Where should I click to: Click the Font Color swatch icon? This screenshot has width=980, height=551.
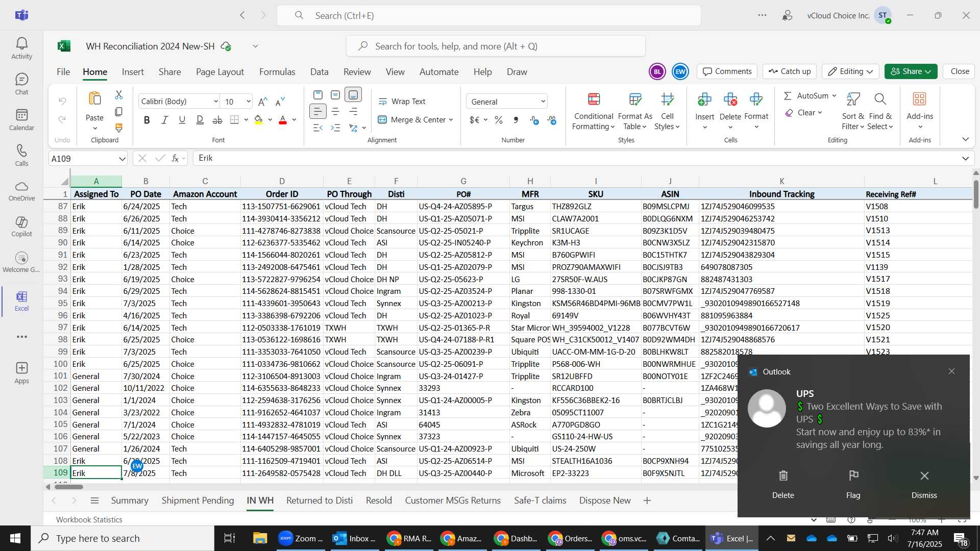(x=283, y=120)
